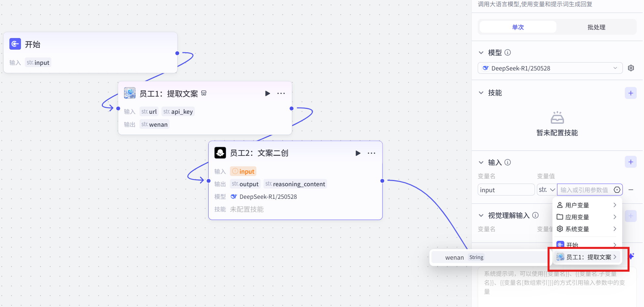Expand 系统变量 submenu
The height and width of the screenshot is (307, 644).
click(x=587, y=229)
